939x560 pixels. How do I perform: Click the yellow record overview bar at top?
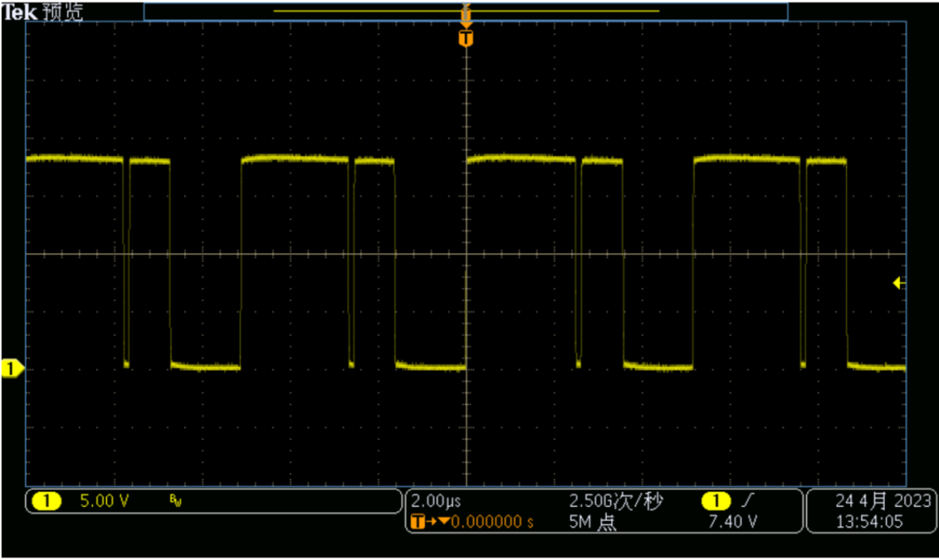[466, 10]
